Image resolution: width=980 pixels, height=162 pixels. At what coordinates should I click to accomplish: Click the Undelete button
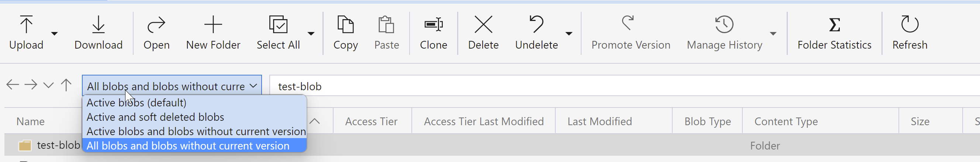point(536,32)
